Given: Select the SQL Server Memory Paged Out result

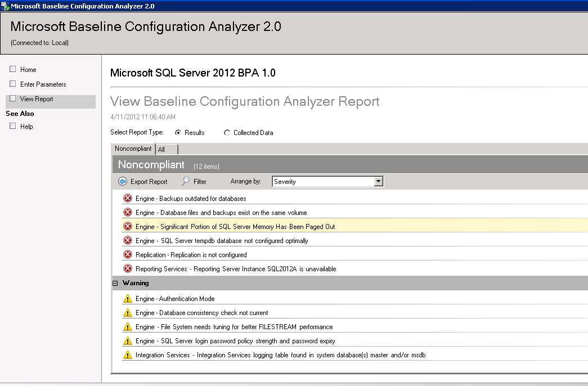Looking at the screenshot, I should pyautogui.click(x=235, y=227).
